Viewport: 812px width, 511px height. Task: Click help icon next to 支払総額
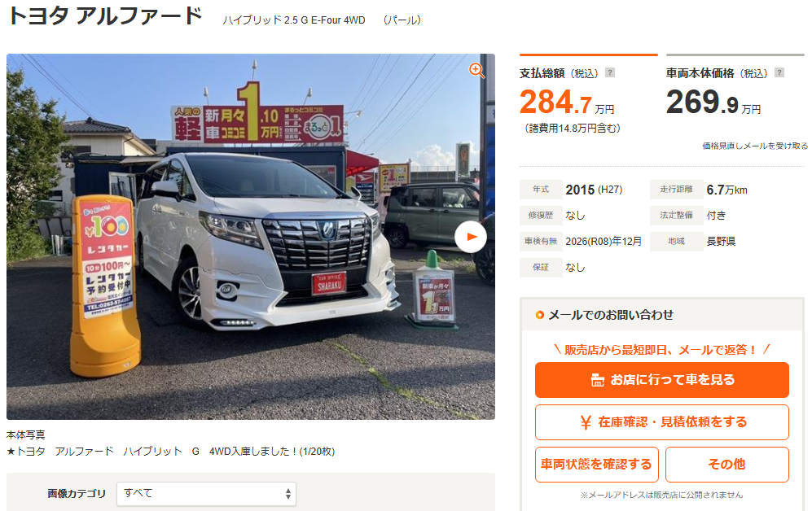pos(610,72)
